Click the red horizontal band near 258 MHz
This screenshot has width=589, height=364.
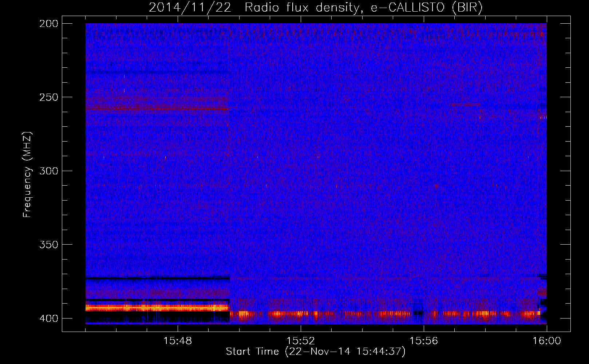157,108
